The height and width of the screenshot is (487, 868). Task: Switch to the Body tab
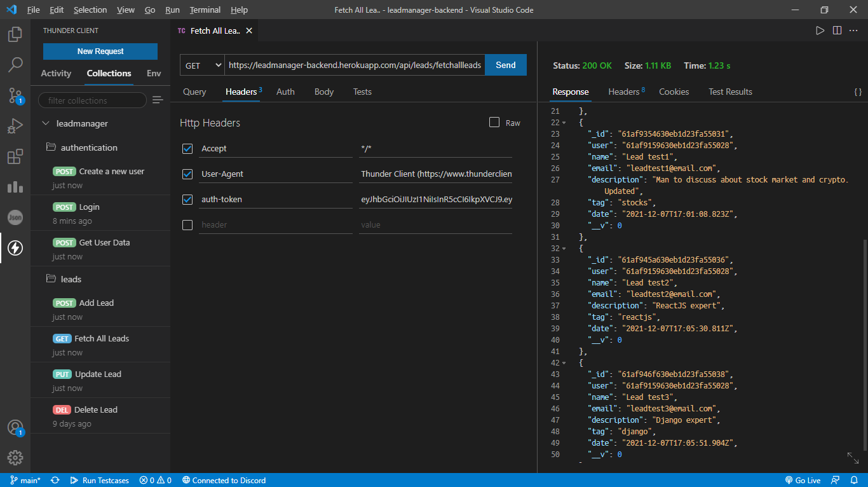click(x=324, y=92)
